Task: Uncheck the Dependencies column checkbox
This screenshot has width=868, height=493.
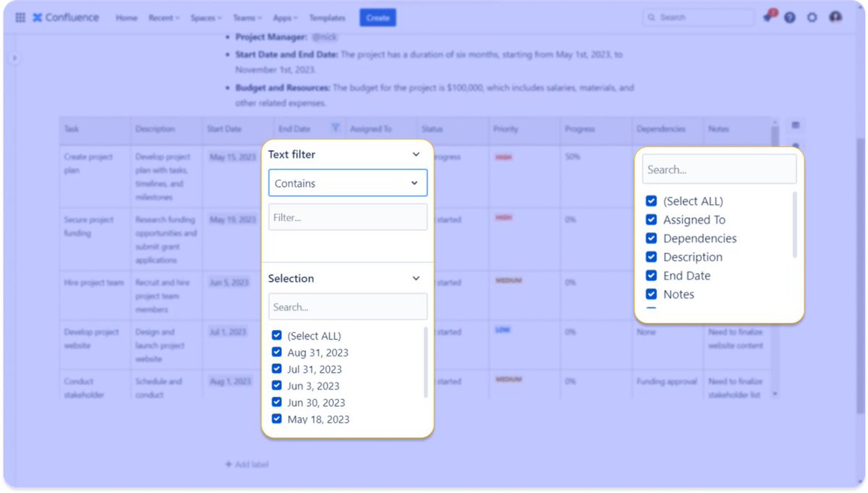Action: (x=651, y=238)
